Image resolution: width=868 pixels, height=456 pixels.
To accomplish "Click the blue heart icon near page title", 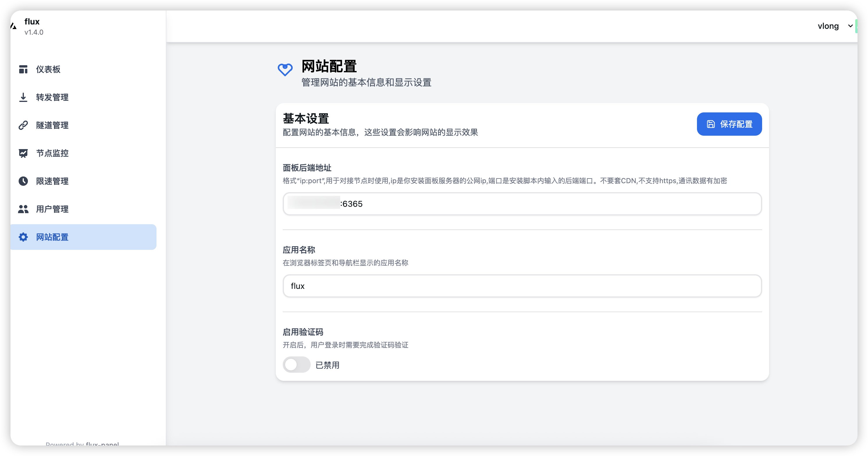I will 285,70.
